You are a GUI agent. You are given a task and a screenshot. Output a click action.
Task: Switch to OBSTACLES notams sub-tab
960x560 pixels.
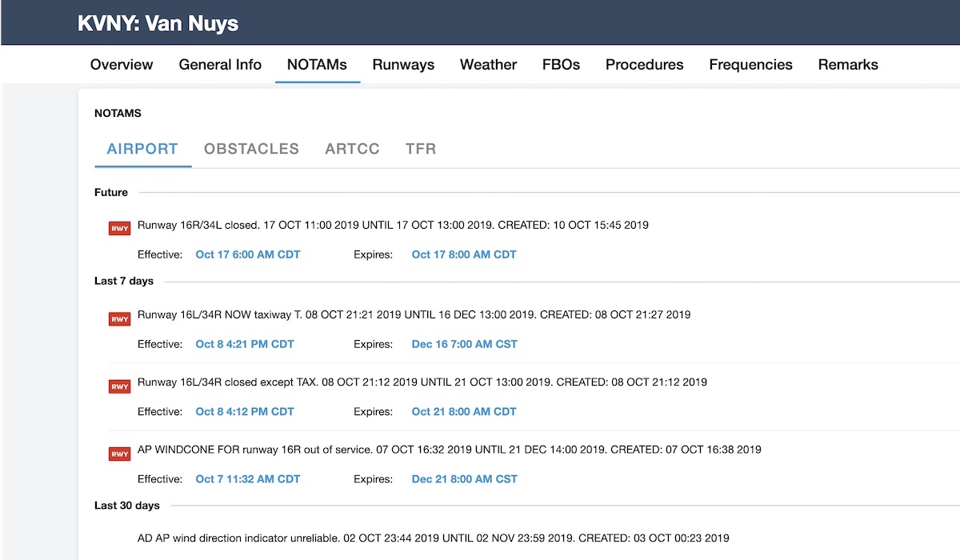click(251, 149)
